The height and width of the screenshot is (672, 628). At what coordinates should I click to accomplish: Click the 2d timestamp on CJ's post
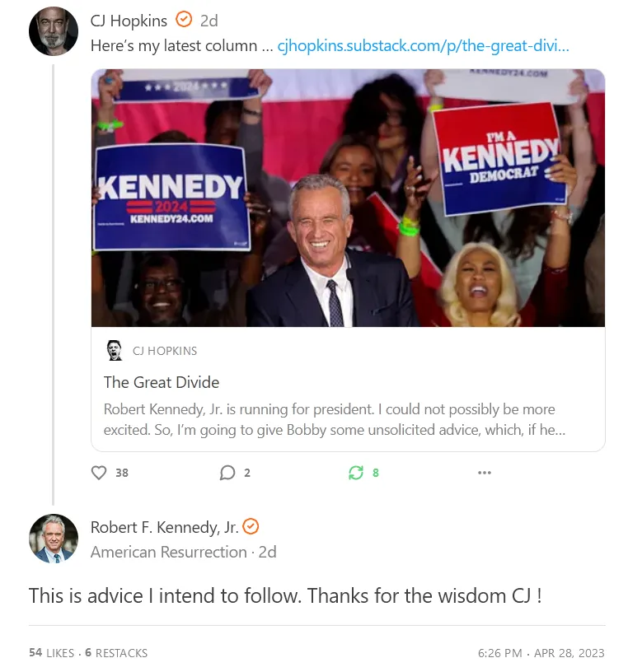[209, 21]
